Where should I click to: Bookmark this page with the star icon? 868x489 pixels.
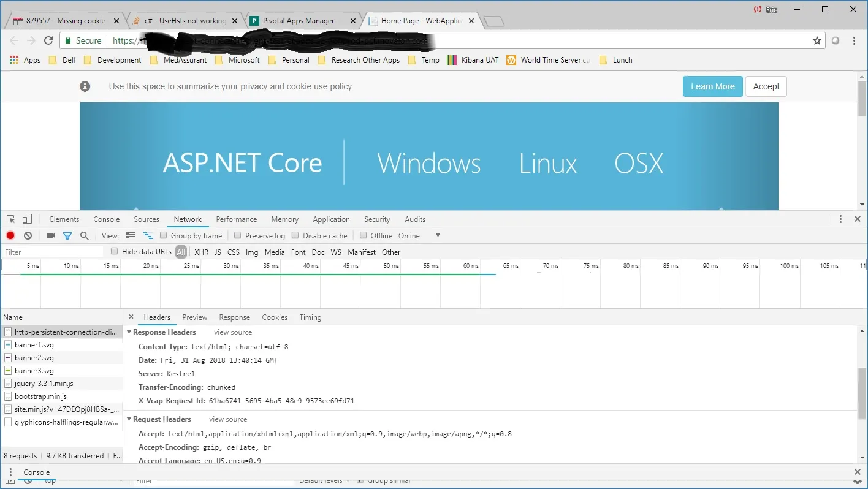tap(817, 40)
